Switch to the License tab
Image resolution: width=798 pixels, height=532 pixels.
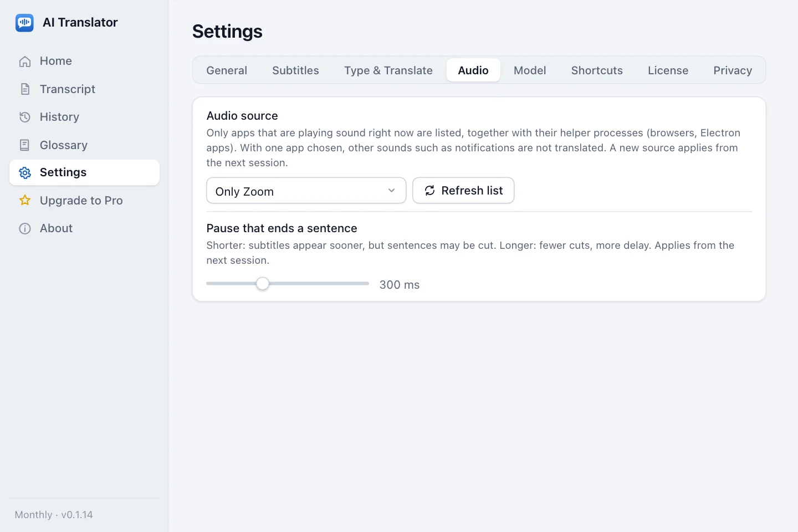668,70
